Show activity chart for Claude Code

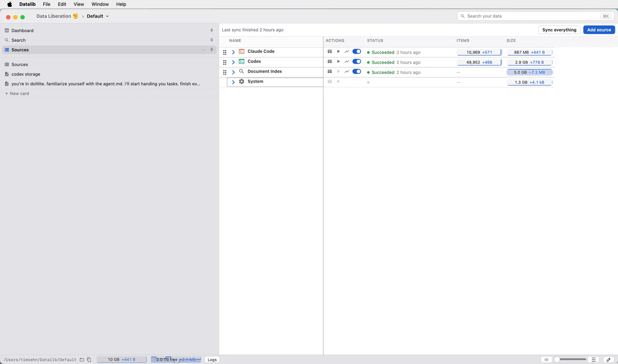click(x=347, y=51)
